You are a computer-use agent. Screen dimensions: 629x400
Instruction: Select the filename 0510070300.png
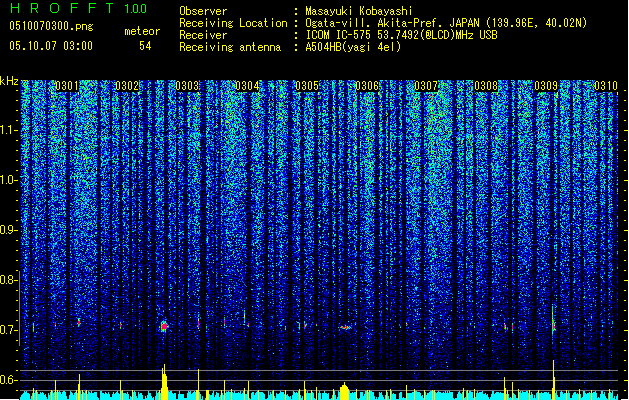51,26
